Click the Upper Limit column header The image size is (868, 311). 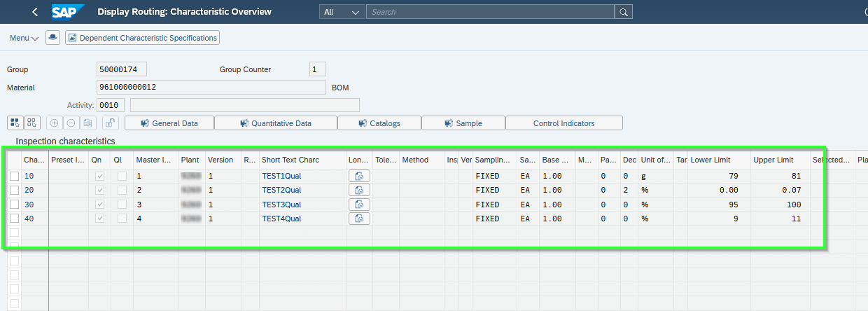click(780, 160)
